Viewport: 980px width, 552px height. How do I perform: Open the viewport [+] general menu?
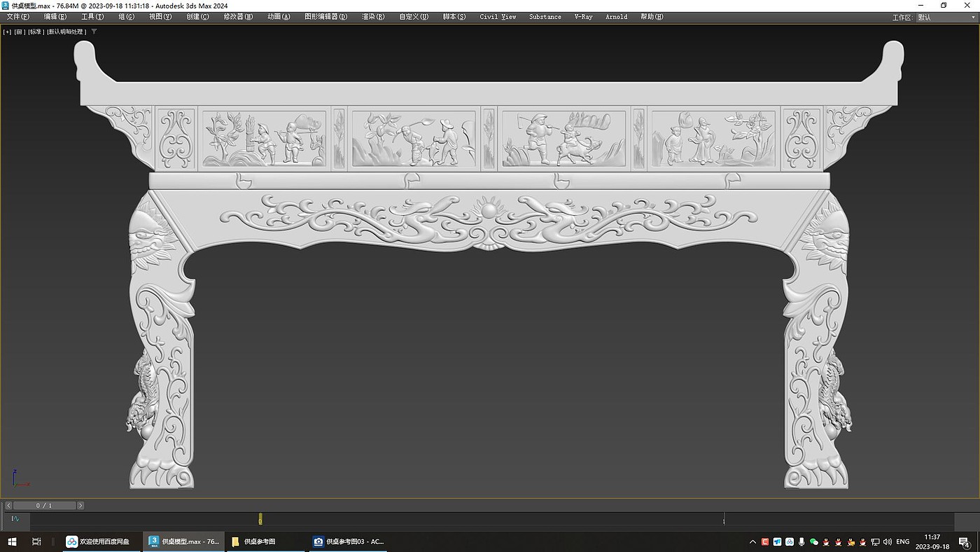pyautogui.click(x=7, y=32)
